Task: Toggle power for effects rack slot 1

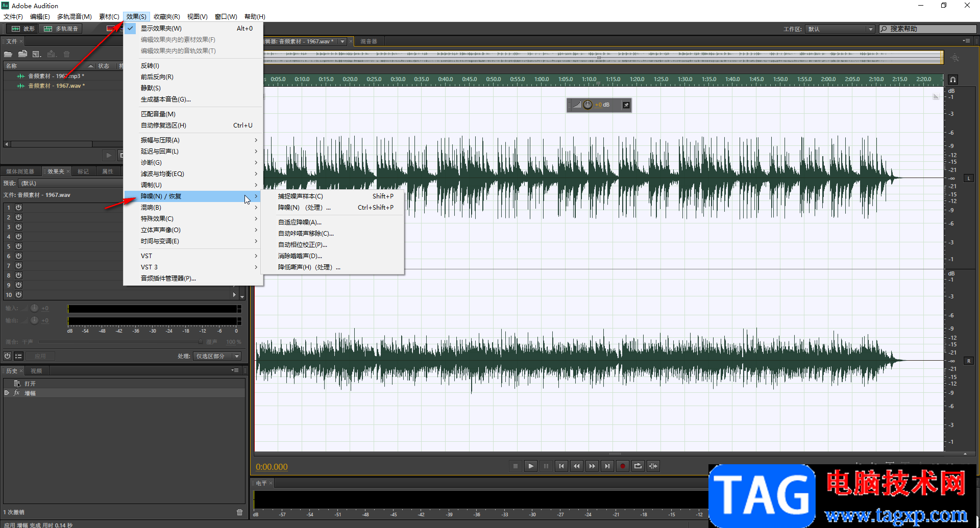Action: coord(18,208)
